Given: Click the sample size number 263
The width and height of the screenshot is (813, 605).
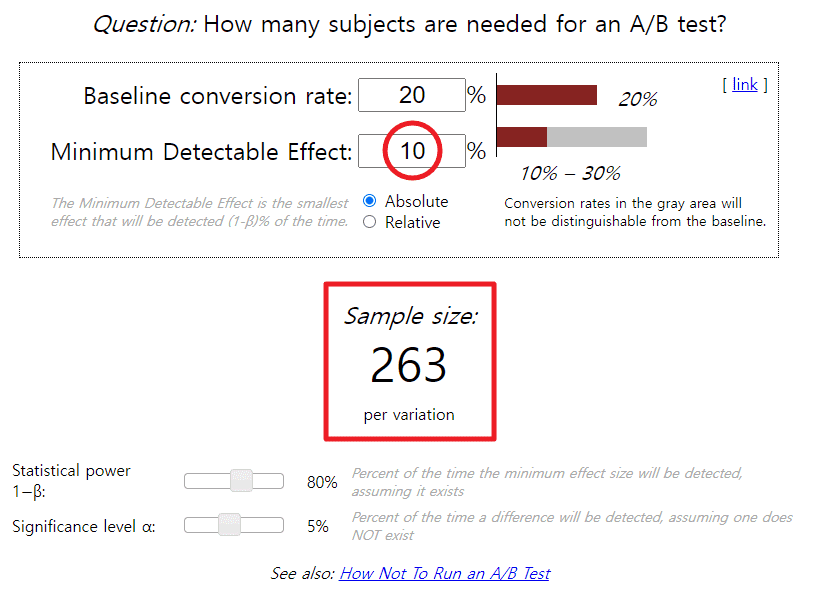Looking at the screenshot, I should [408, 365].
